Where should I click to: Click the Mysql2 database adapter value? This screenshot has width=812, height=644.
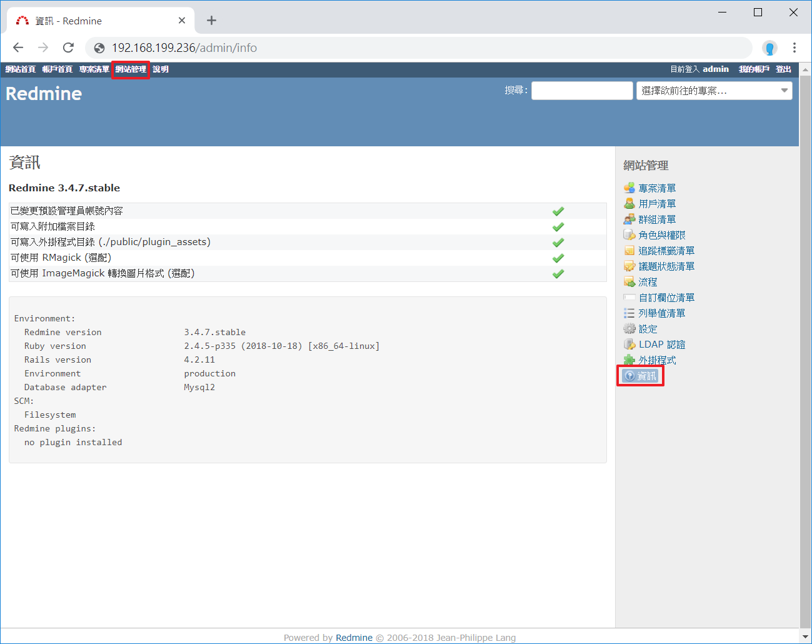199,387
